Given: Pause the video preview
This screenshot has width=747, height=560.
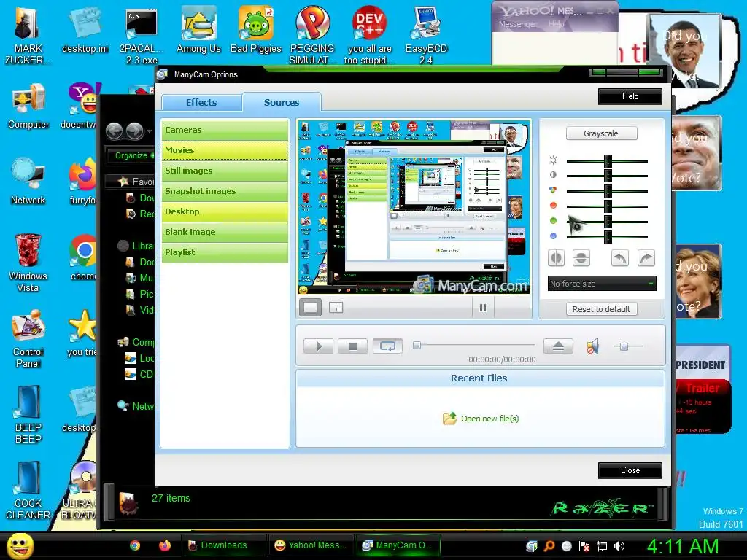Looking at the screenshot, I should 483,308.
